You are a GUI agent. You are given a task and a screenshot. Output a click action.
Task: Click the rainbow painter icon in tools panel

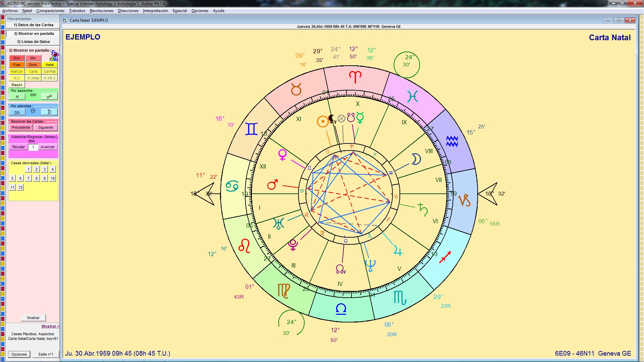[55, 56]
